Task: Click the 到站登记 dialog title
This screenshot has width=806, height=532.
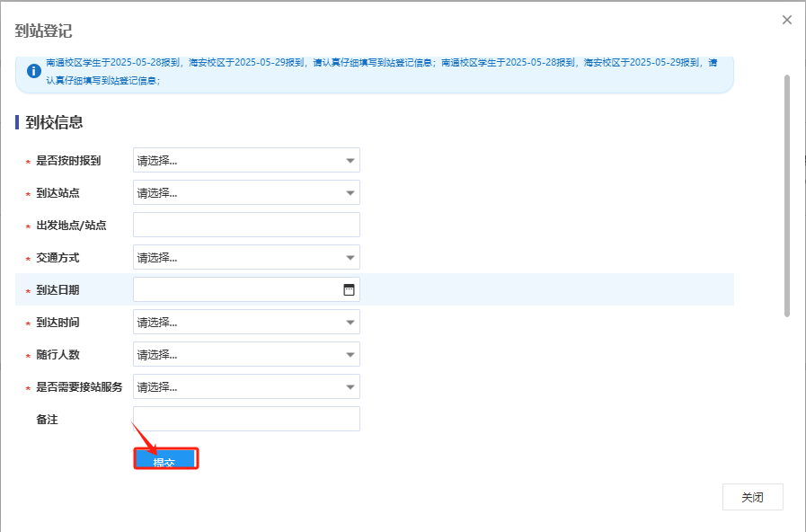Action: pos(43,31)
